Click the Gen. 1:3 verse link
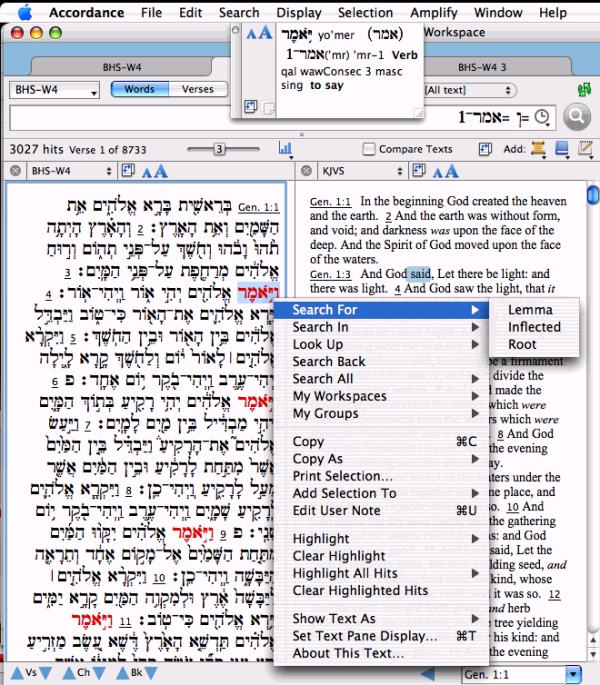Viewport: 600px width, 685px height. click(330, 274)
